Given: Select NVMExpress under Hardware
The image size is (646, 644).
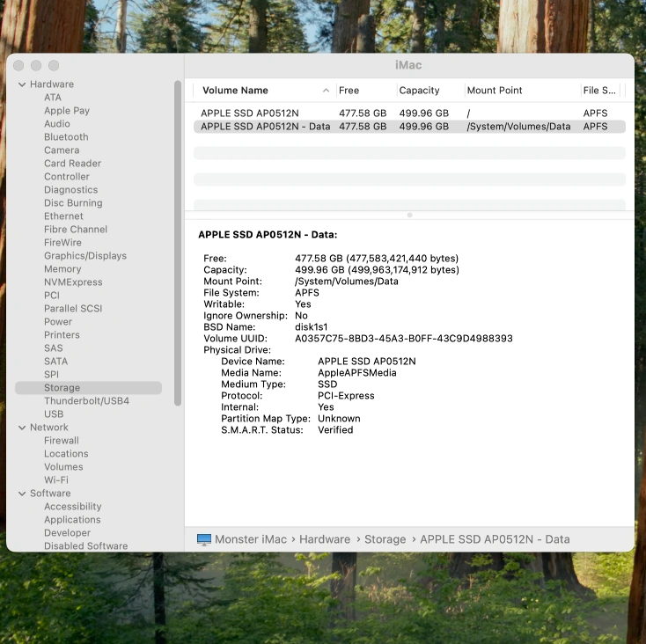Looking at the screenshot, I should [x=73, y=282].
